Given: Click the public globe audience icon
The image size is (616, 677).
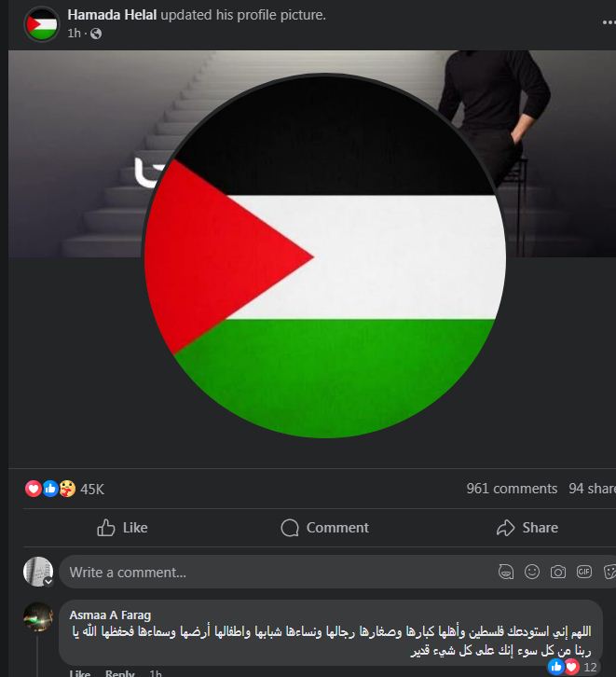Looking at the screenshot, I should (x=96, y=34).
